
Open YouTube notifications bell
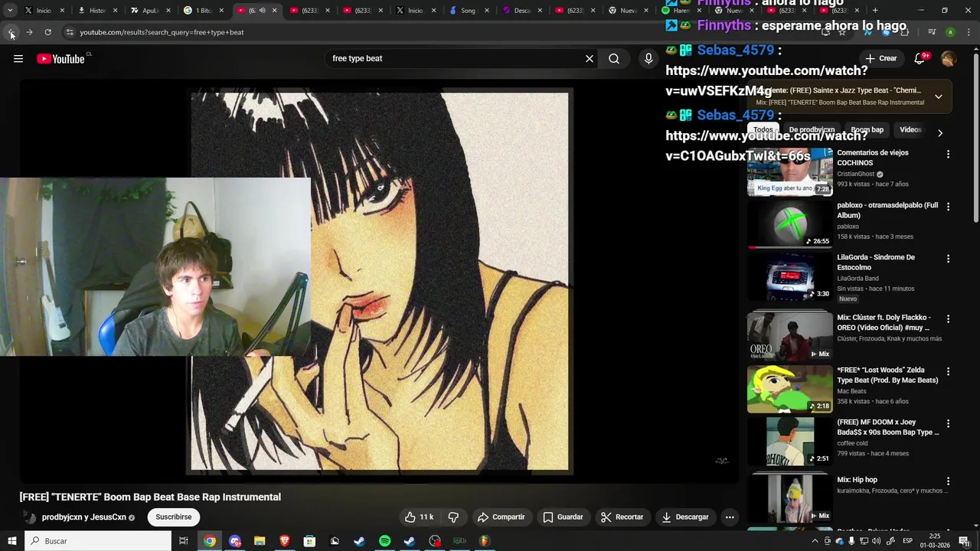coord(920,59)
